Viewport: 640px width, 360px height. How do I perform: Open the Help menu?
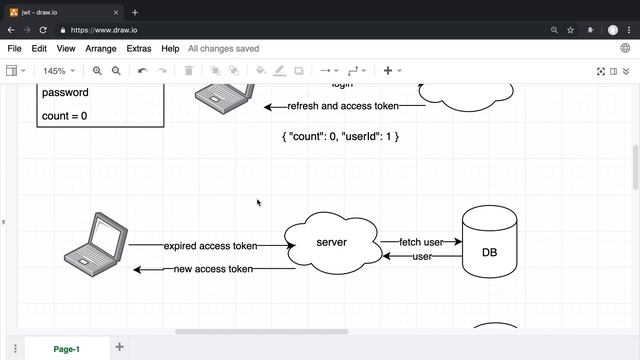tap(170, 49)
